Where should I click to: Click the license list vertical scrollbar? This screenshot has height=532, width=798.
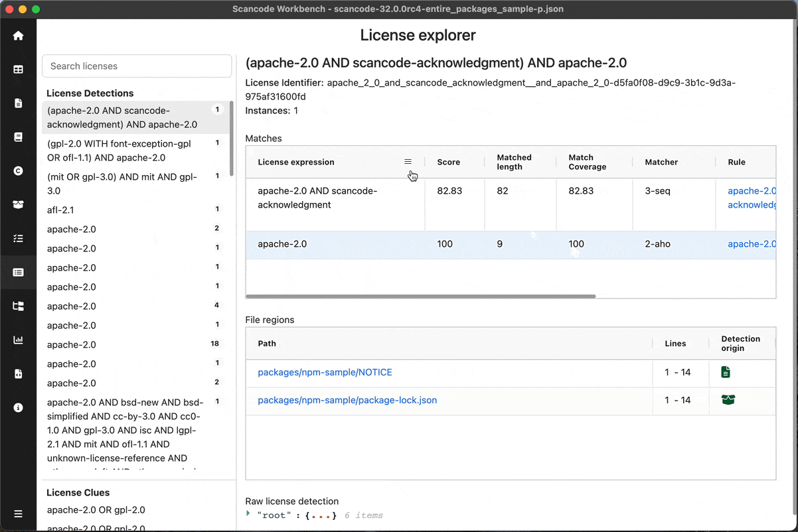(231, 138)
